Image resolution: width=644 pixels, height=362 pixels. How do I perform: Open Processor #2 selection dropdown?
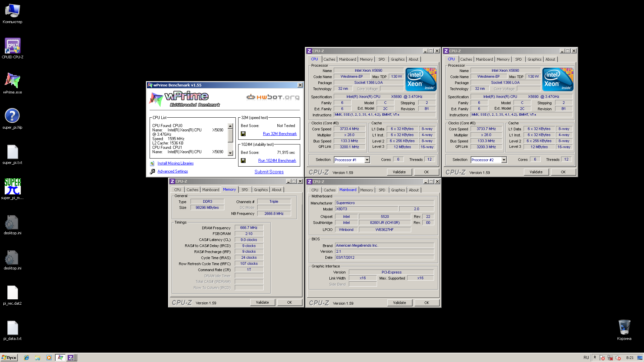504,160
